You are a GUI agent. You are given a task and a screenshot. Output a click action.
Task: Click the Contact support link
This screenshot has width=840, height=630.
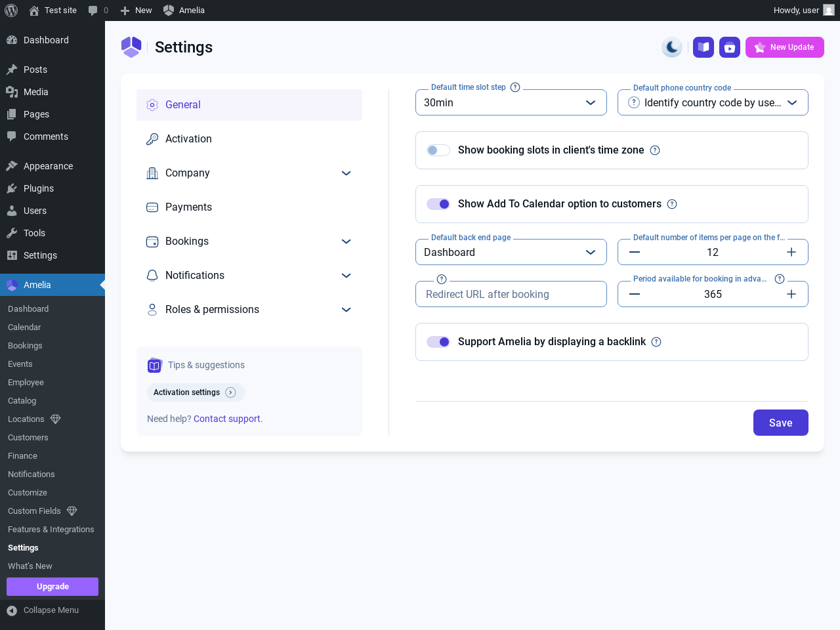click(228, 419)
